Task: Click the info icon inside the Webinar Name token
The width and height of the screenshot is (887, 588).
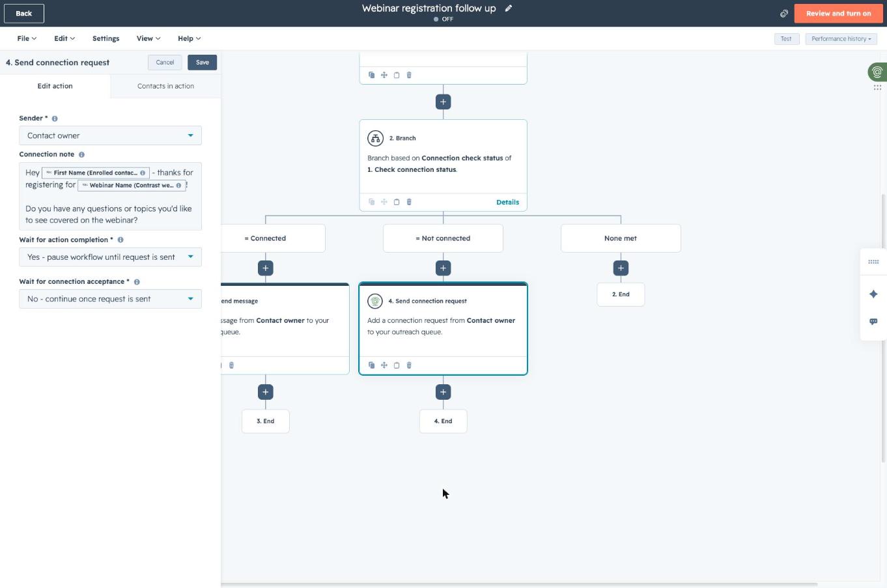Action: coord(178,186)
